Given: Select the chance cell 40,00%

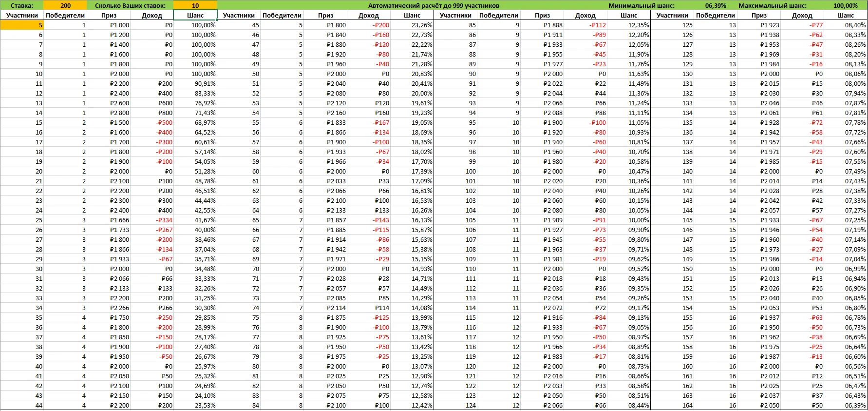Looking at the screenshot, I should tap(195, 230).
